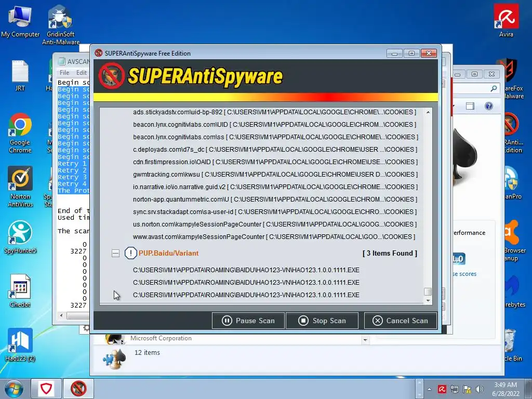Open File menu in AVSCAN Notepad
532x399 pixels.
click(64, 73)
